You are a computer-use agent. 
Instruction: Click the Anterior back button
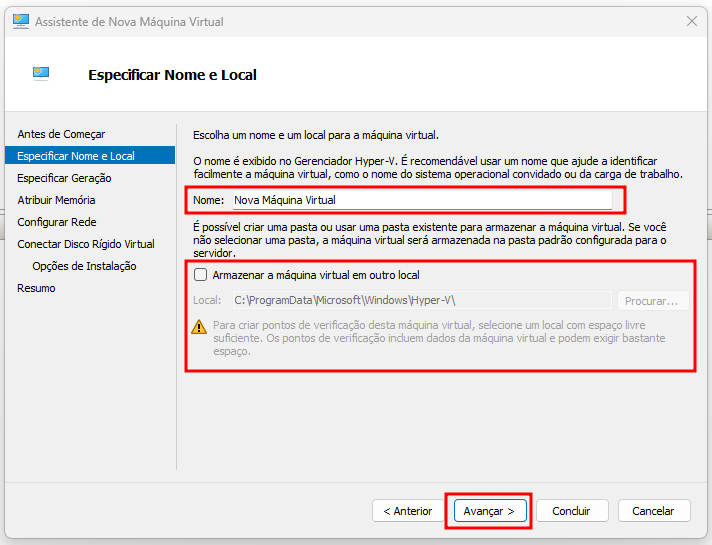[408, 511]
